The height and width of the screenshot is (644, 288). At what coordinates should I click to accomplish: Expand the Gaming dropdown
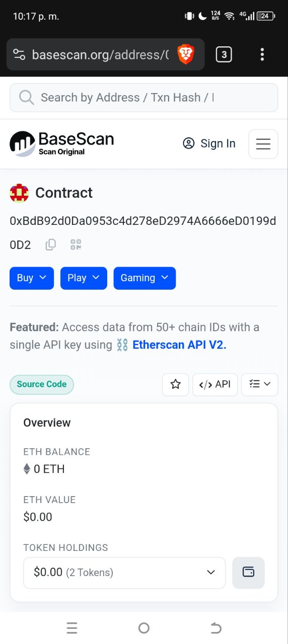pyautogui.click(x=145, y=278)
